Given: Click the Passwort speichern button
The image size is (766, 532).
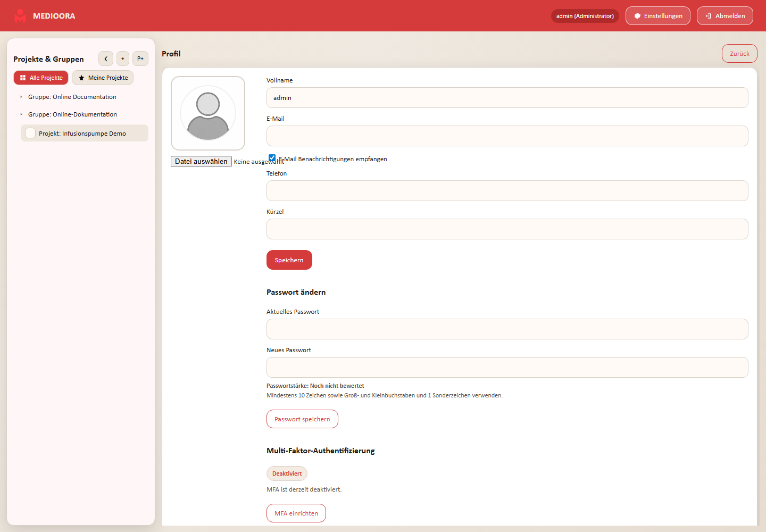Looking at the screenshot, I should point(302,419).
